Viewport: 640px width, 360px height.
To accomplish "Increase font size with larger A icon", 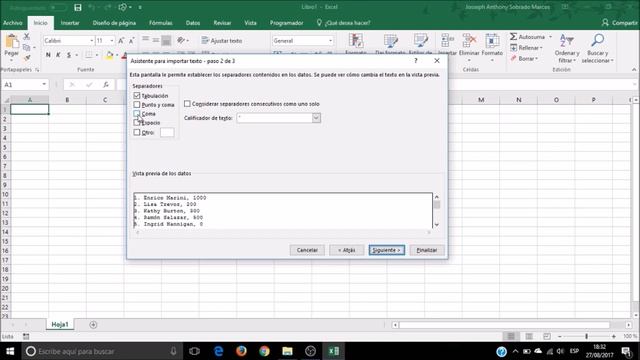I will coord(121,40).
